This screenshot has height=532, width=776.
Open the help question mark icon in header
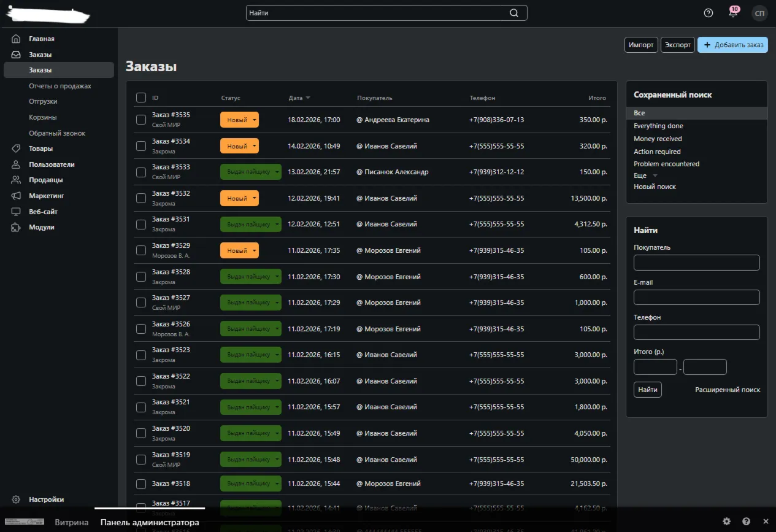click(x=709, y=13)
